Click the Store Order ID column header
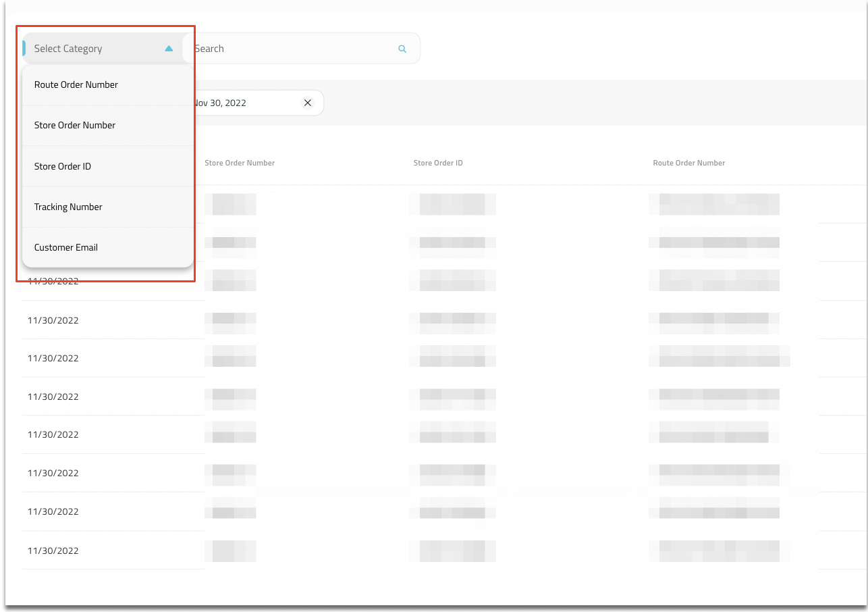 pyautogui.click(x=438, y=163)
